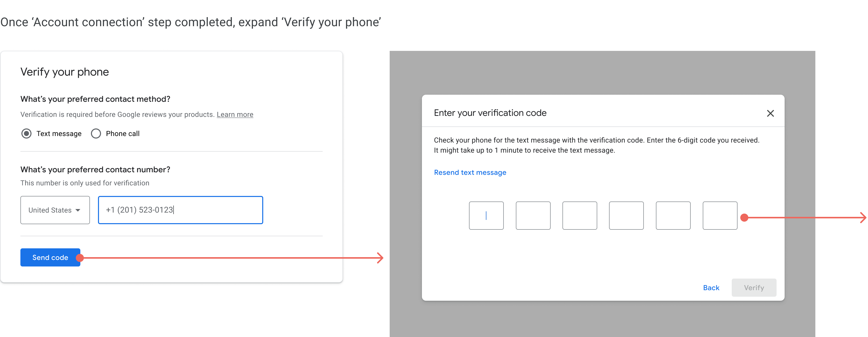Click the dropdown arrow beside United States
The height and width of the screenshot is (337, 868).
tap(78, 210)
